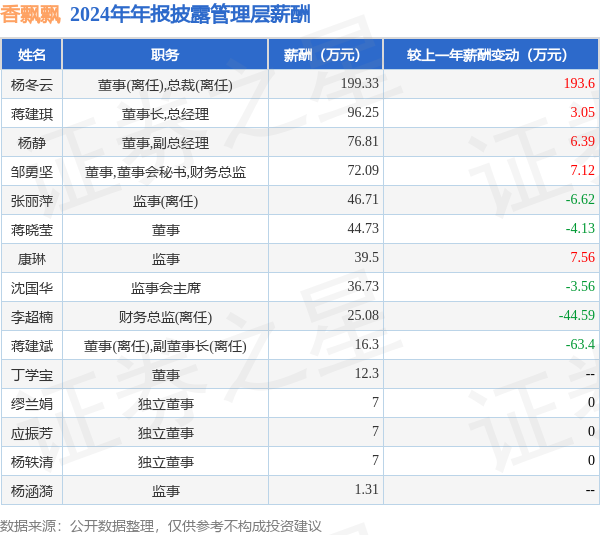Click the position 董事,董事会秘书,财务总监

coord(165,172)
